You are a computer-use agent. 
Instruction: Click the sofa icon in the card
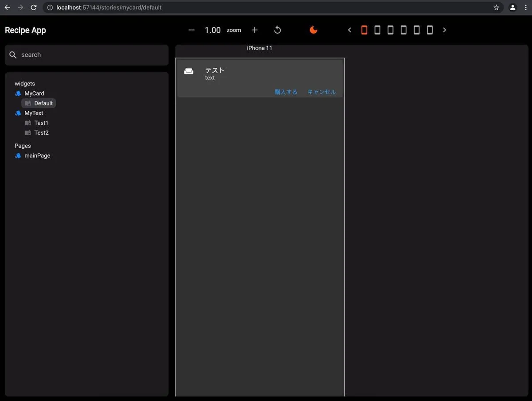pos(189,71)
